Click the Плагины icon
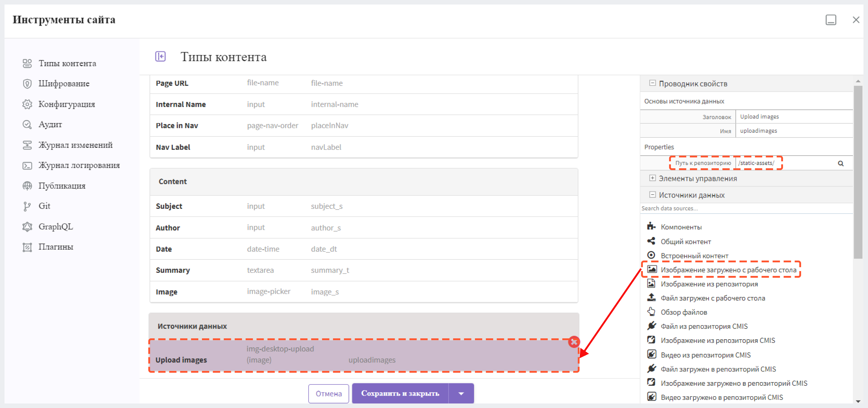Screen dimensions: 868x408 coord(27,247)
